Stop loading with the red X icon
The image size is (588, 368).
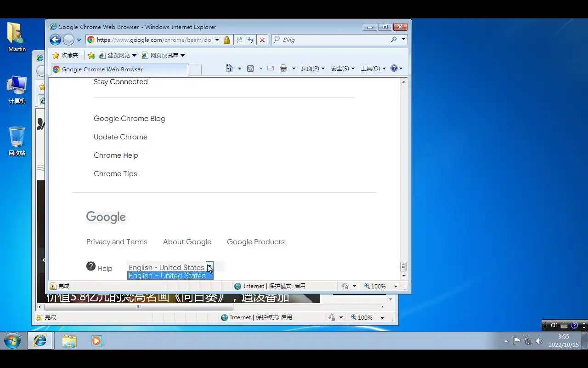pos(262,40)
